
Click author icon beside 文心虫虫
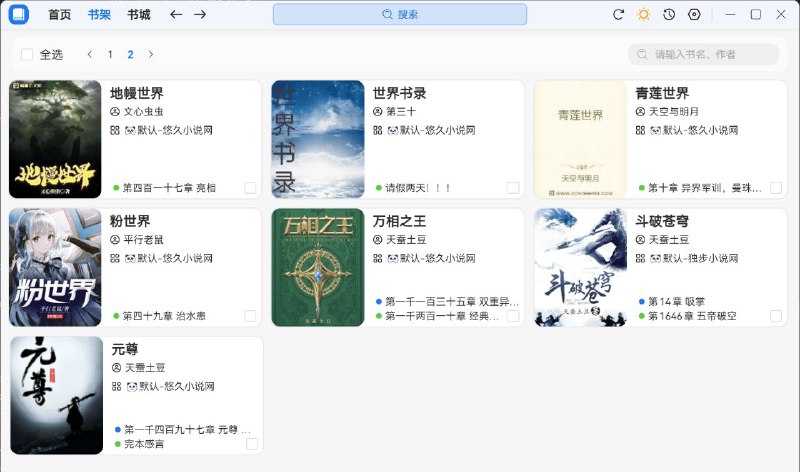115,111
